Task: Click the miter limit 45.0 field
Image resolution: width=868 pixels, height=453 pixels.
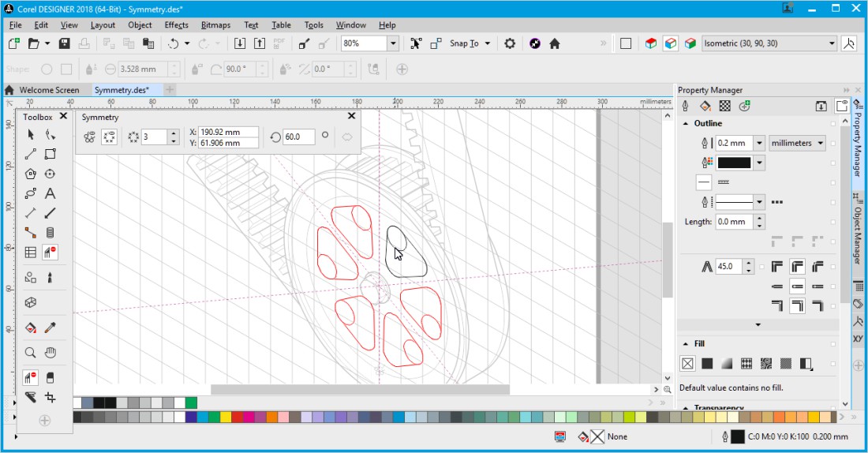Action: pyautogui.click(x=728, y=267)
